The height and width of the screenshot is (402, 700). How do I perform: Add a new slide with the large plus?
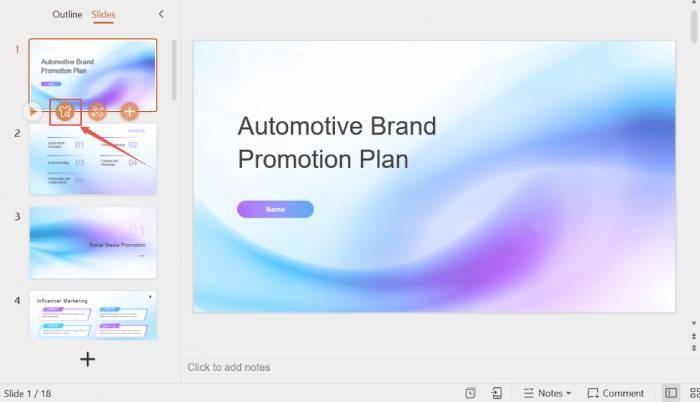[88, 359]
